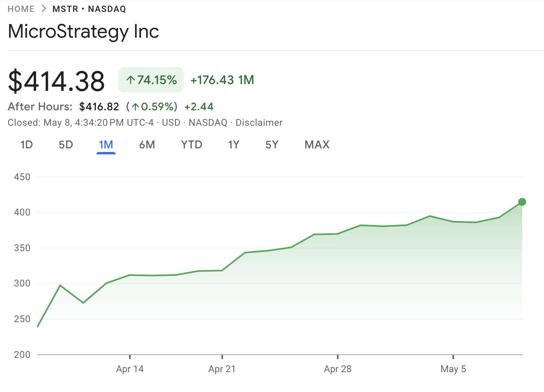Image resolution: width=544 pixels, height=392 pixels.
Task: Click the After Hours price of $416.82
Action: (99, 106)
